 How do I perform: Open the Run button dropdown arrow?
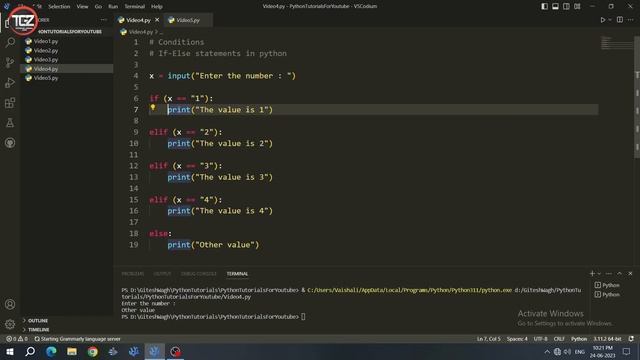tap(610, 20)
